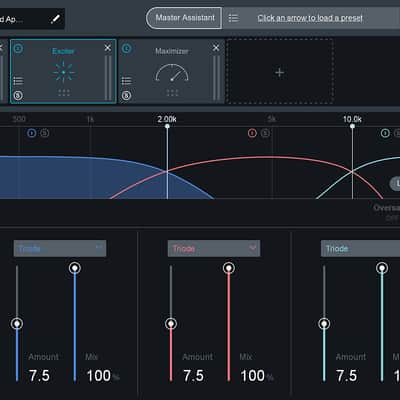Remove the Exciter module with its X

108,48
